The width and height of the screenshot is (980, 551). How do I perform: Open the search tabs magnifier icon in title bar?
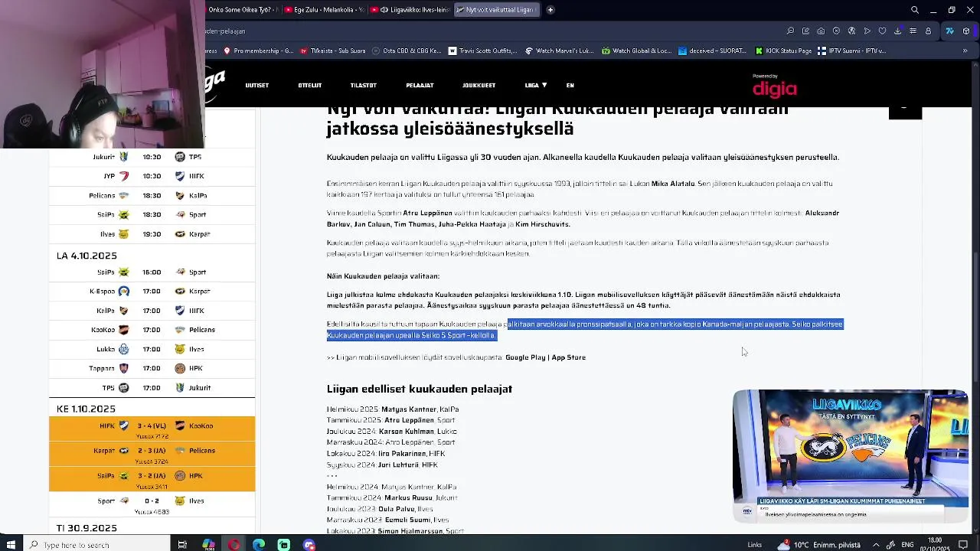pos(914,10)
